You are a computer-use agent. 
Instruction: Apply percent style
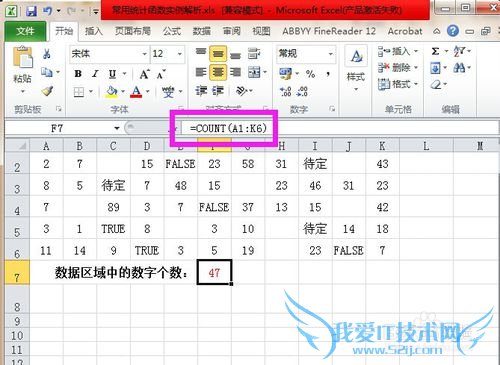[310, 74]
